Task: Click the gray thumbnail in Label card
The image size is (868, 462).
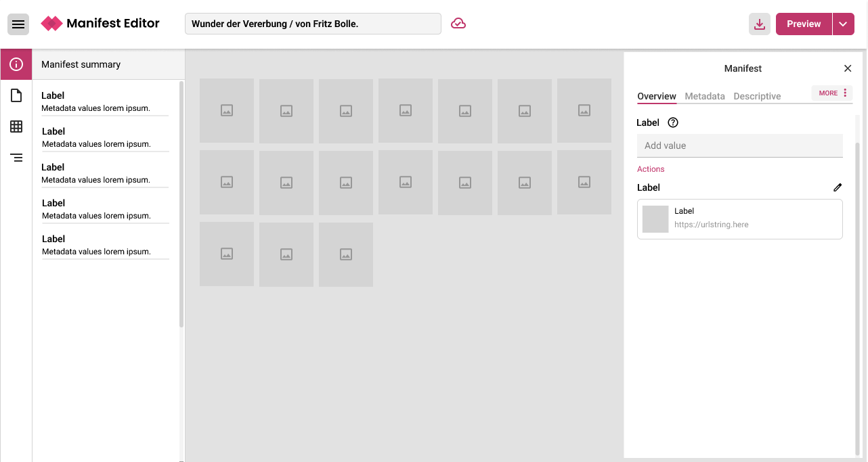Action: [655, 219]
